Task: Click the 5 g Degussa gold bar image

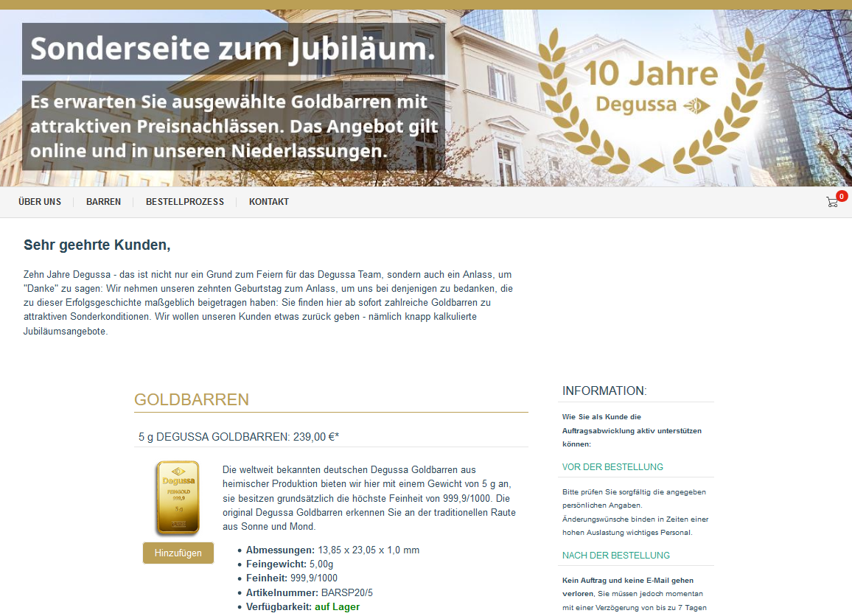Action: pos(178,497)
